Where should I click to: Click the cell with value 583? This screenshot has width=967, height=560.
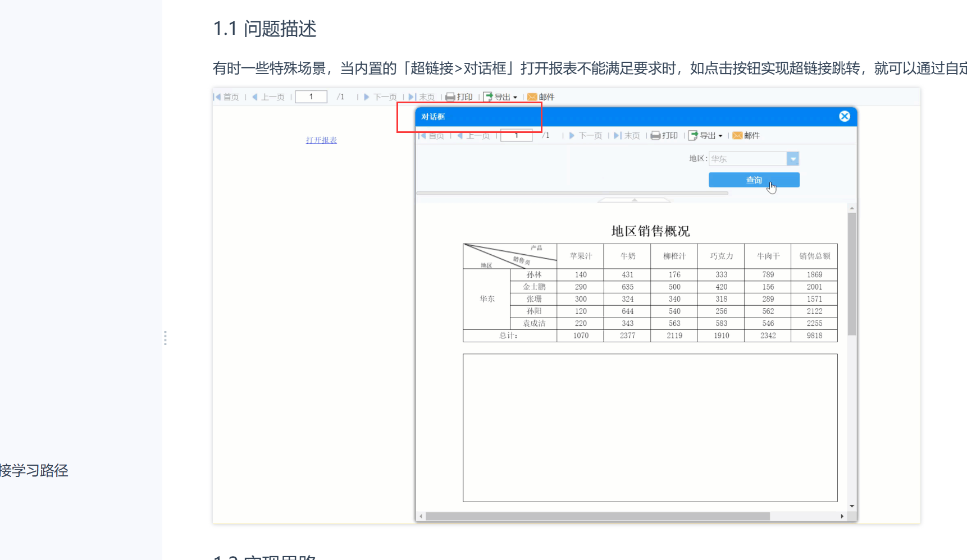(721, 324)
